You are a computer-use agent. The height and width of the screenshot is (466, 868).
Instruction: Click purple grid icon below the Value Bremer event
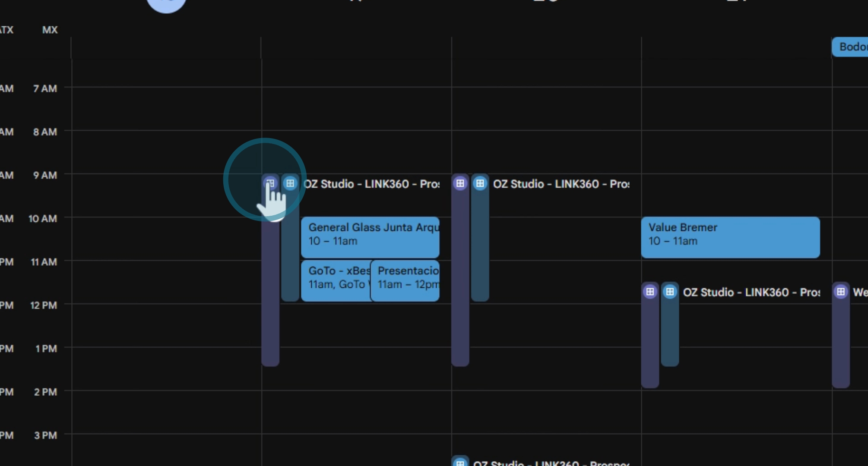pos(650,292)
